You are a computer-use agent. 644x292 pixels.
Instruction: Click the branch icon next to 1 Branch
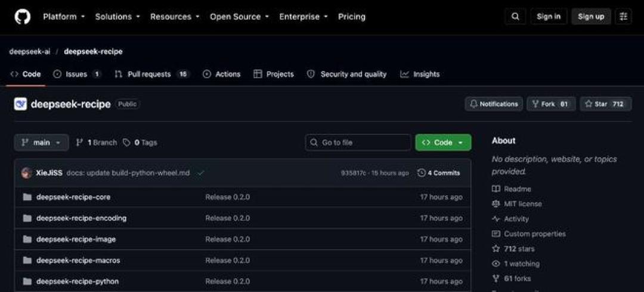coord(80,143)
